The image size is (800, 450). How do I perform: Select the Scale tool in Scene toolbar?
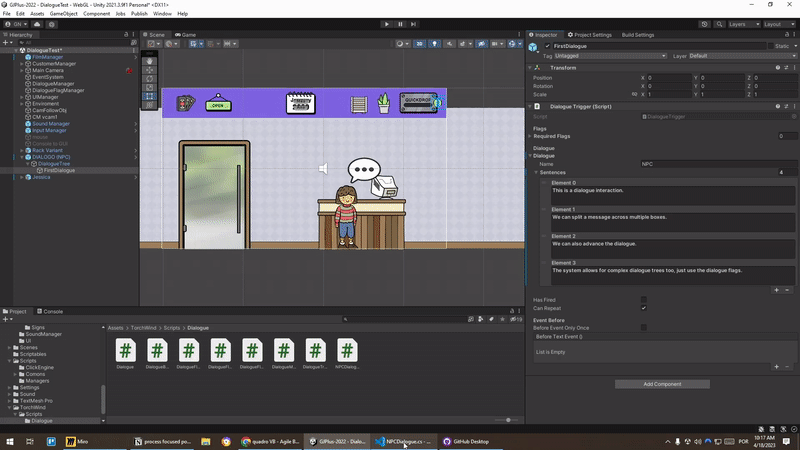[x=149, y=87]
